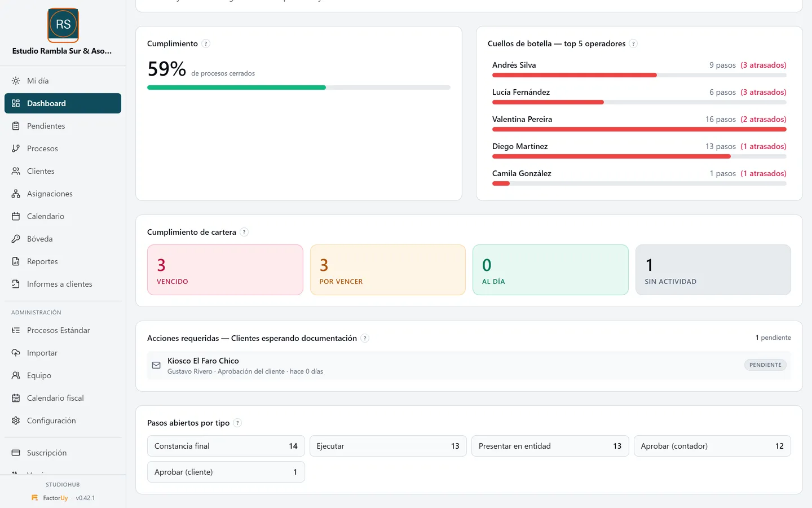This screenshot has height=508, width=812.
Task: Click the Presentar en entidad chip
Action: (x=550, y=446)
